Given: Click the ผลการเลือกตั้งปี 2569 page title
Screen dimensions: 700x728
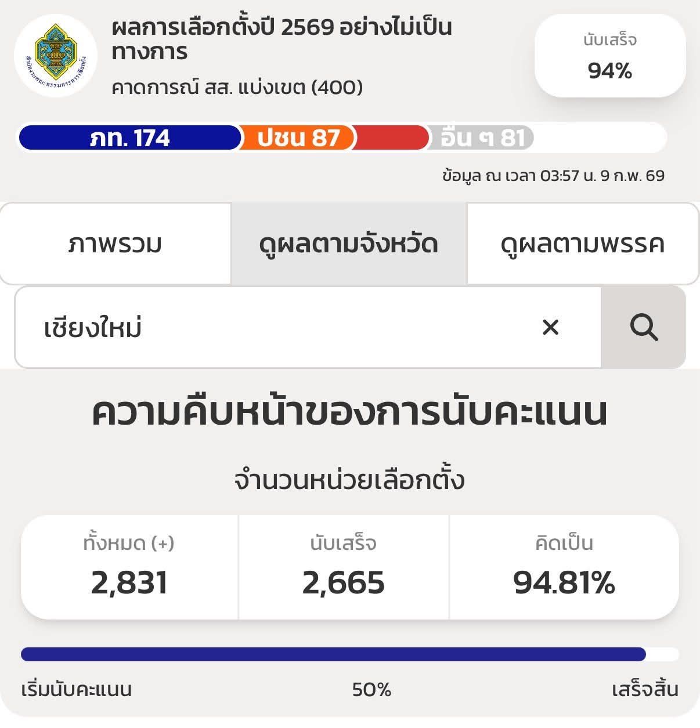Looking at the screenshot, I should click(x=282, y=39).
